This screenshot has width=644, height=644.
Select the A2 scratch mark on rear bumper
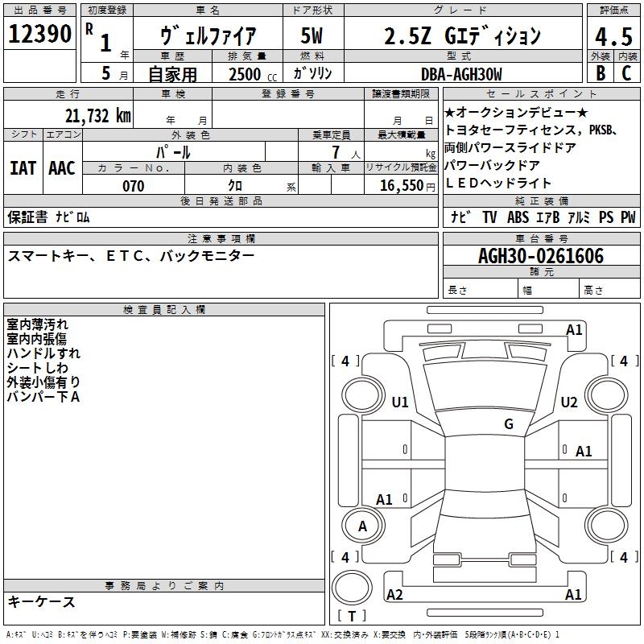[x=394, y=595]
